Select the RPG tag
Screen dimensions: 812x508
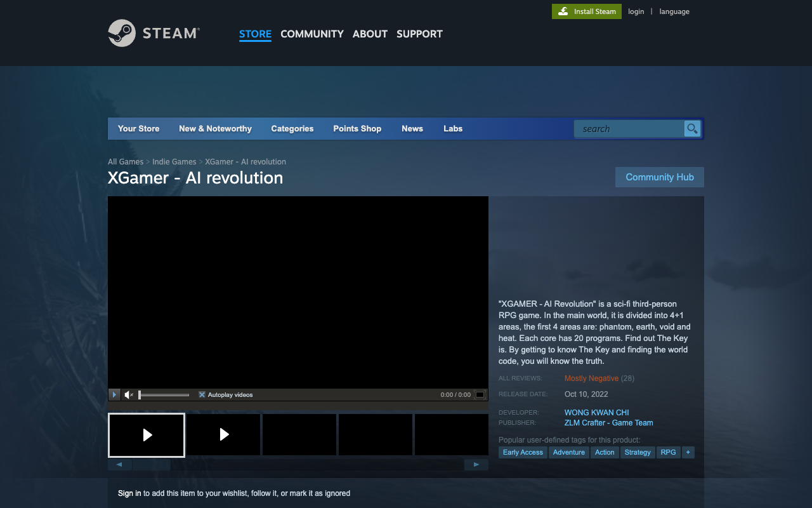[x=668, y=452]
